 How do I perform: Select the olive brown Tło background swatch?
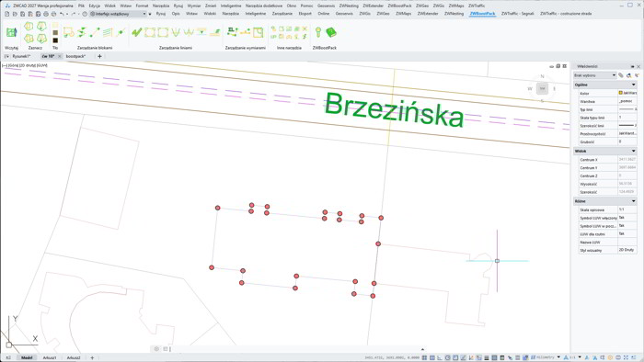click(55, 32)
